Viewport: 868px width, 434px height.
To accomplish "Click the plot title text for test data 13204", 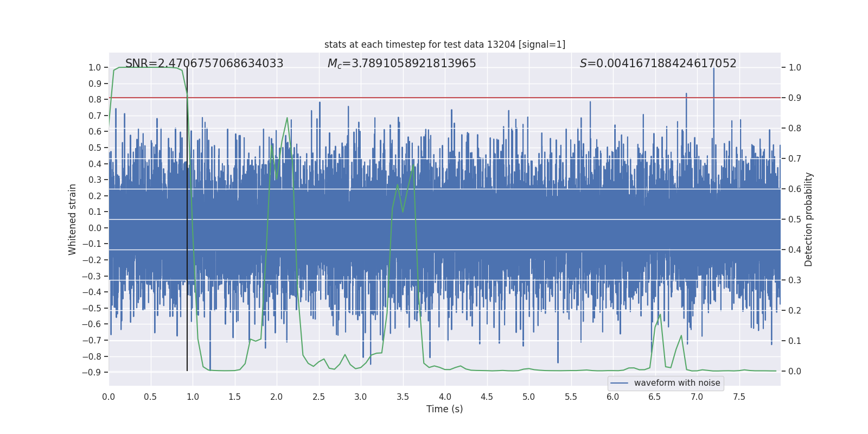I will (x=444, y=44).
